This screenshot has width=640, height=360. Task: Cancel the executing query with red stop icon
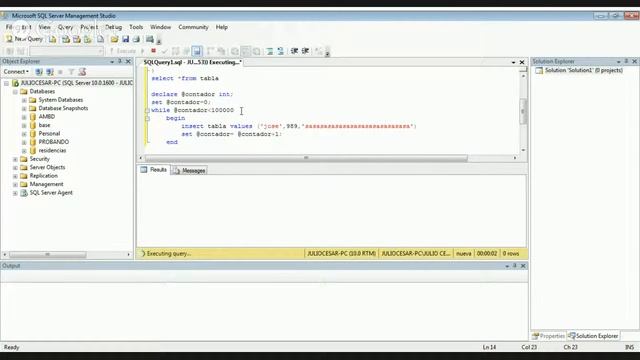[153, 51]
